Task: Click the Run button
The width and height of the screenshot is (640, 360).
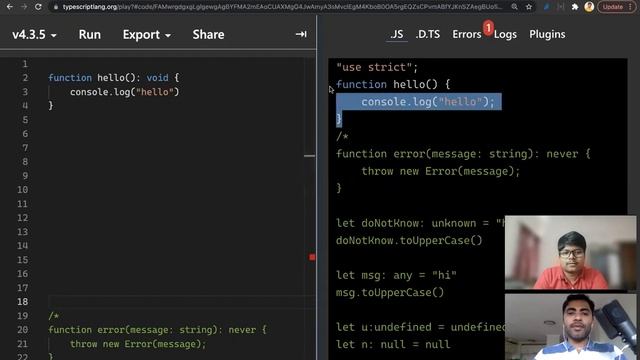Action: coord(90,35)
